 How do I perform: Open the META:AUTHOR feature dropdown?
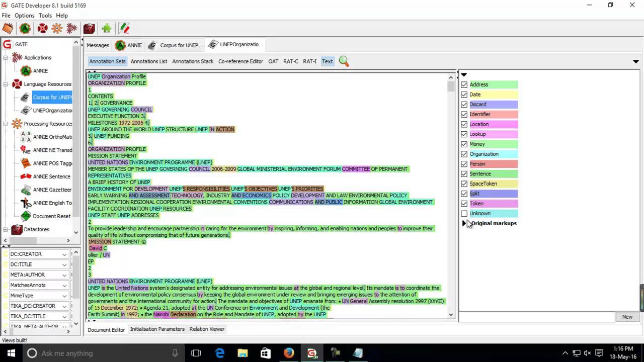click(64, 275)
